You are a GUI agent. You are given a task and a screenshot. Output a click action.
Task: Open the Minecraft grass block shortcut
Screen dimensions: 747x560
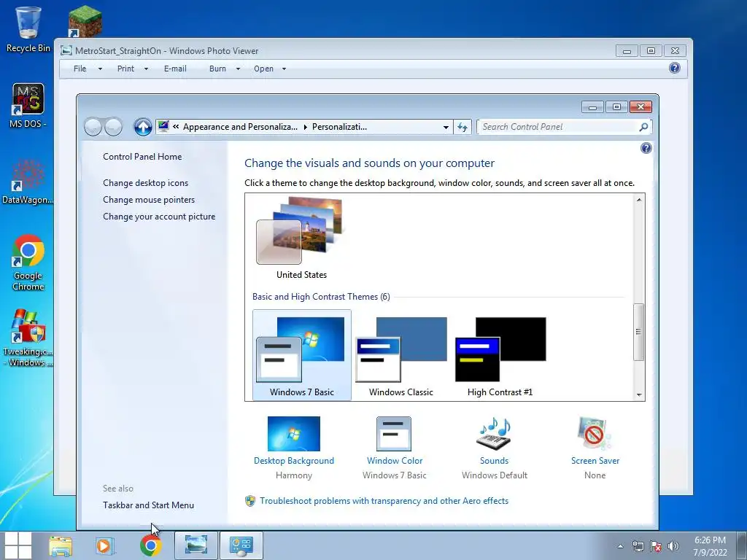(85, 21)
